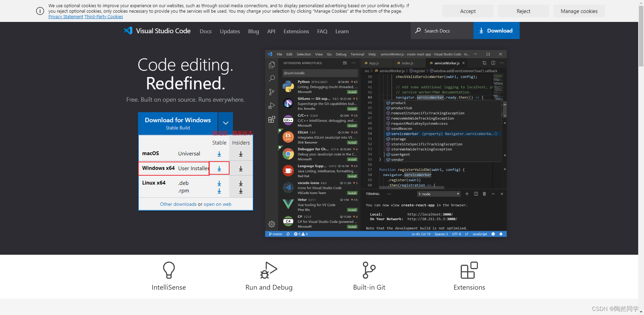Download the Linux .deb Stable package
Viewport: 644px width, 315px height.
pyautogui.click(x=219, y=184)
